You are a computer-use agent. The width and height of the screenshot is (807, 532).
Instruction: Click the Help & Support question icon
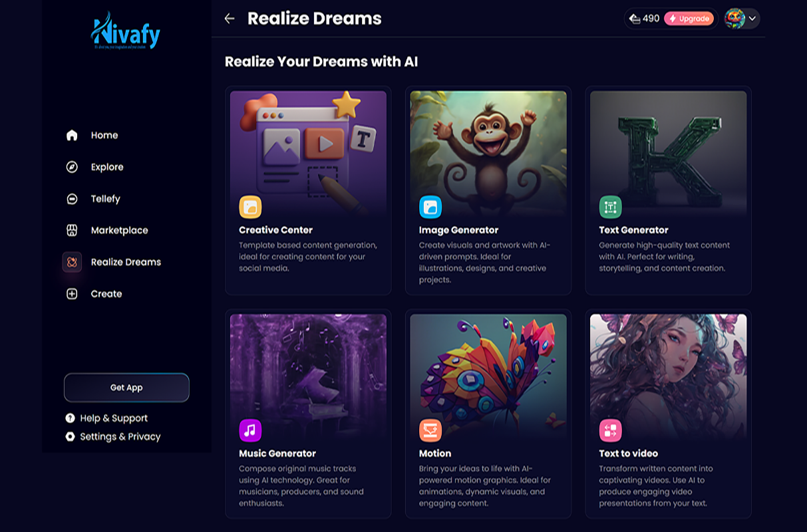point(70,418)
